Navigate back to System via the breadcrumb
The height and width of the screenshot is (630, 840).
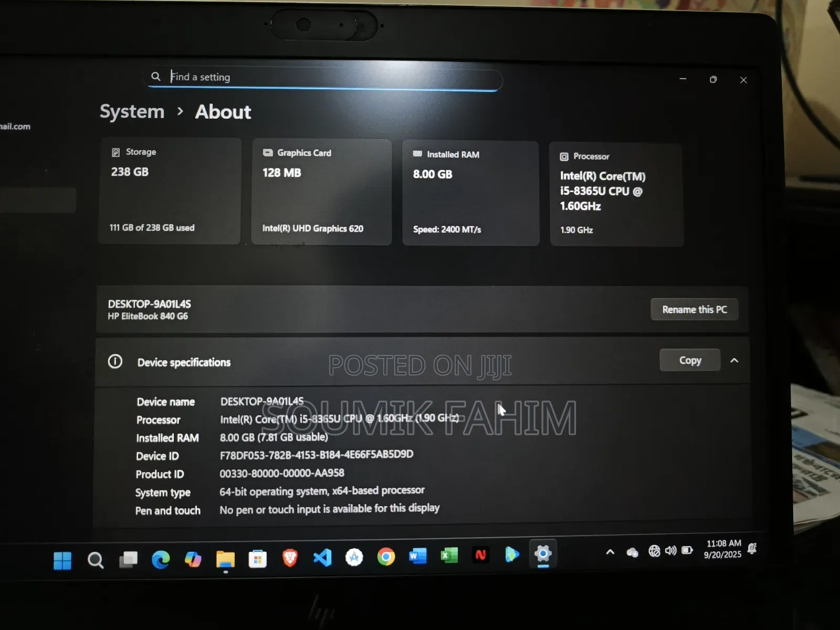click(x=132, y=111)
